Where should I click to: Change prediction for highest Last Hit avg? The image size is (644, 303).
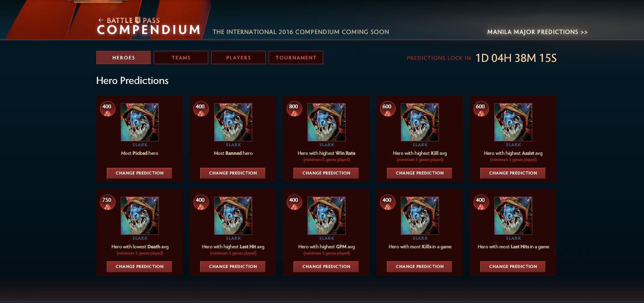(x=233, y=267)
